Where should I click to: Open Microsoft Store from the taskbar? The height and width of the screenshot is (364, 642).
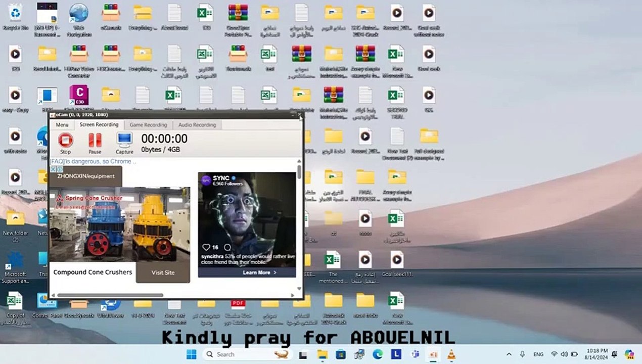click(x=341, y=354)
